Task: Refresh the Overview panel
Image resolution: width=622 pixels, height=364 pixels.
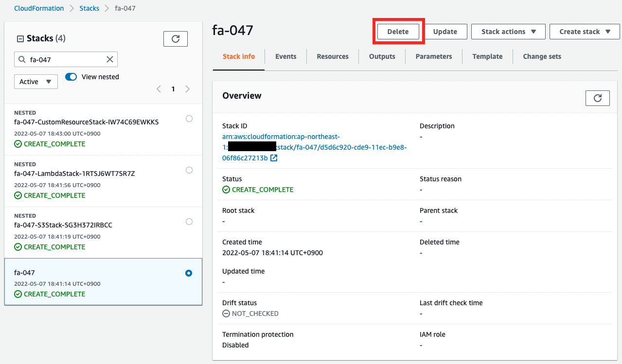Action: click(x=598, y=98)
